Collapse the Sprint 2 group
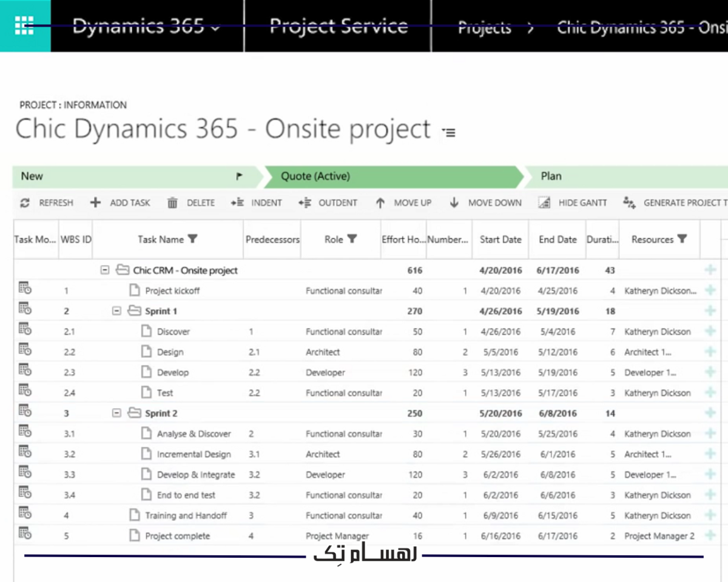Screen dimensions: 728x582 (116, 413)
